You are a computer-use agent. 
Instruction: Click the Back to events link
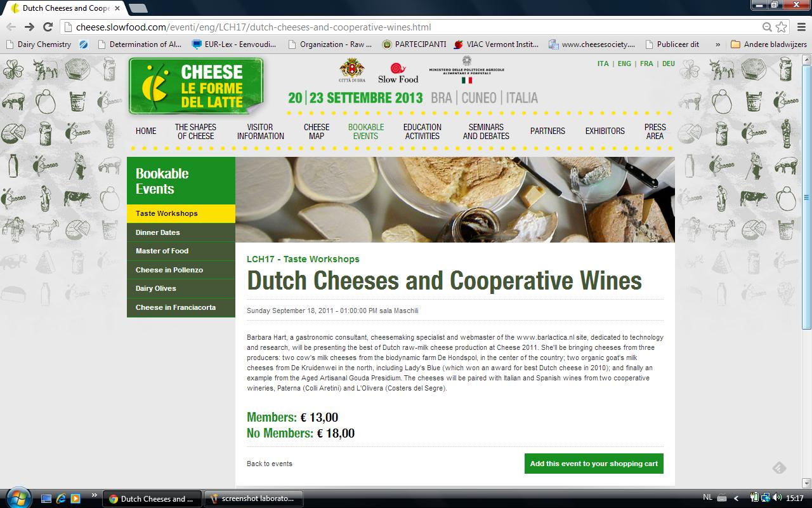270,464
